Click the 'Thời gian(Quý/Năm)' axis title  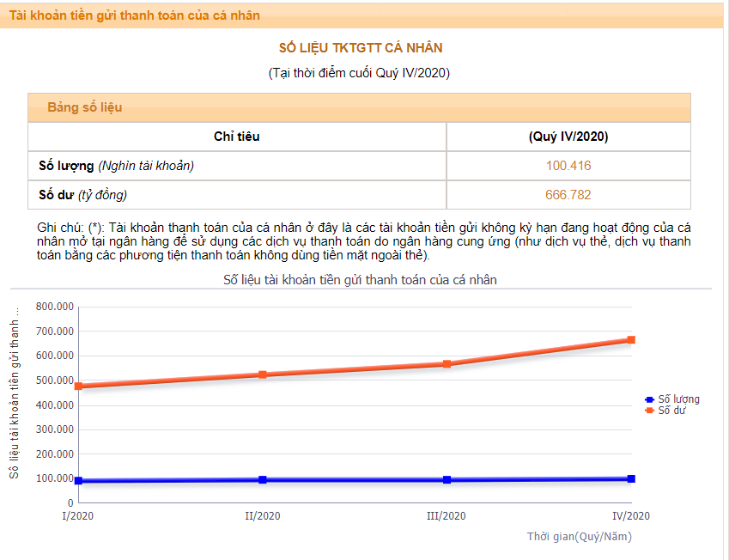[x=580, y=536]
